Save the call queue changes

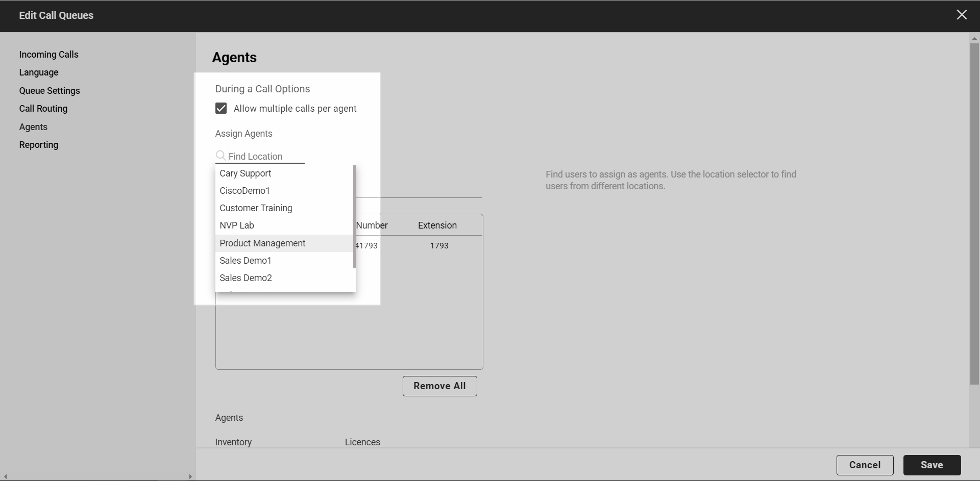pos(932,465)
